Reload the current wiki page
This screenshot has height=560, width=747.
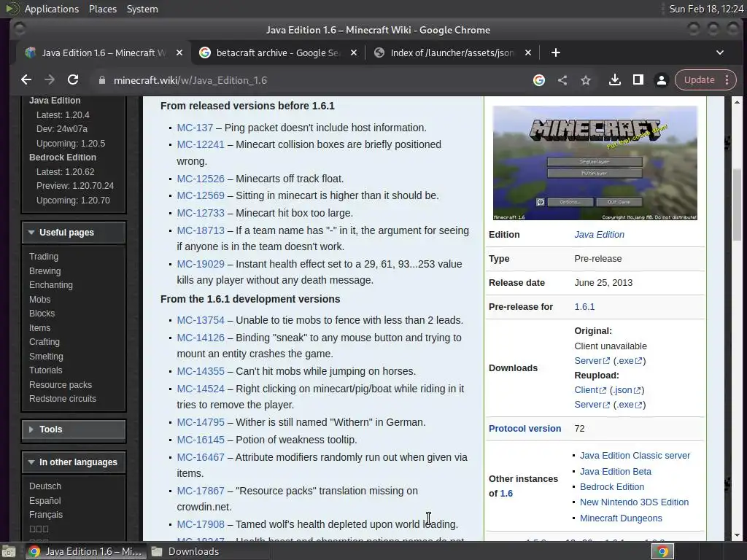click(x=73, y=80)
